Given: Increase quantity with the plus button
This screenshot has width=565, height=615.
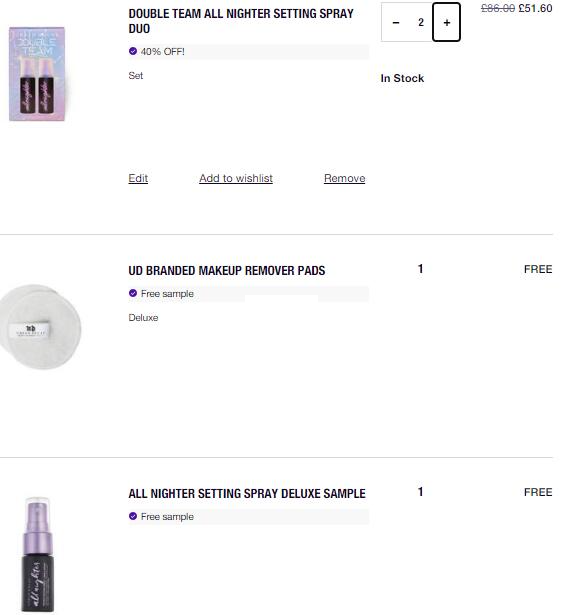Looking at the screenshot, I should pyautogui.click(x=446, y=22).
